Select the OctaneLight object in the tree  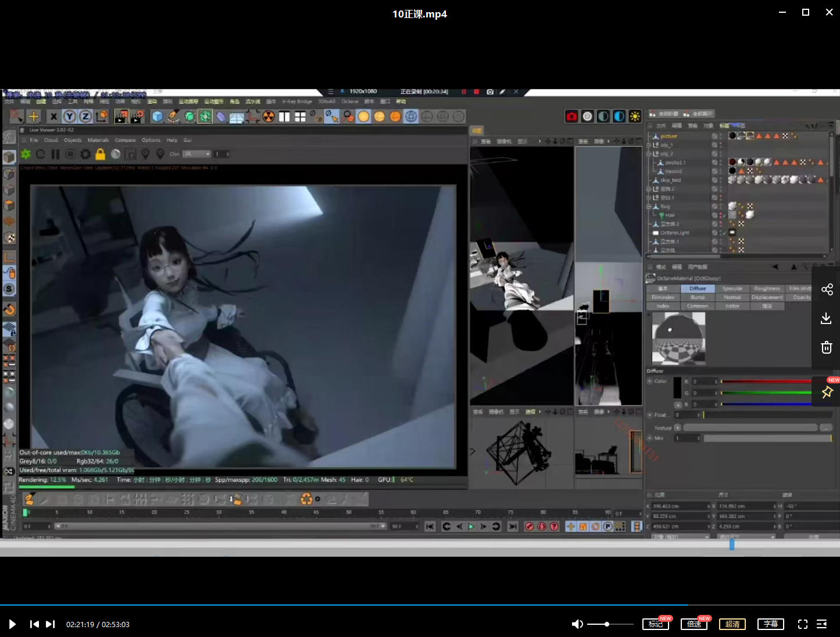coord(674,233)
